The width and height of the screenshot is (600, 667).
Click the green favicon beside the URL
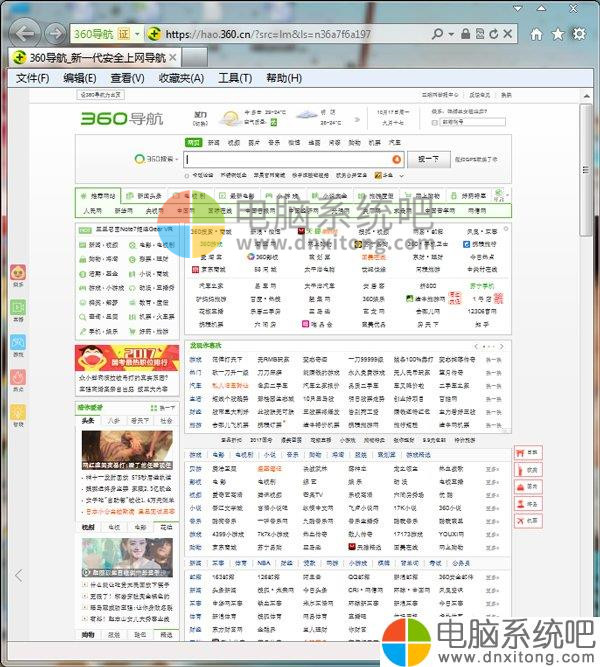[x=154, y=34]
